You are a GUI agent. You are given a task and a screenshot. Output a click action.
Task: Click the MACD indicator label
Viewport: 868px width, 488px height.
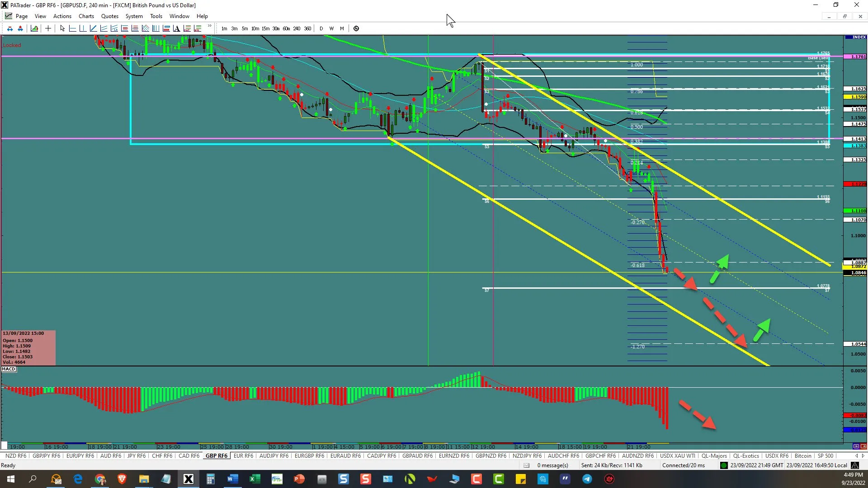[9, 369]
